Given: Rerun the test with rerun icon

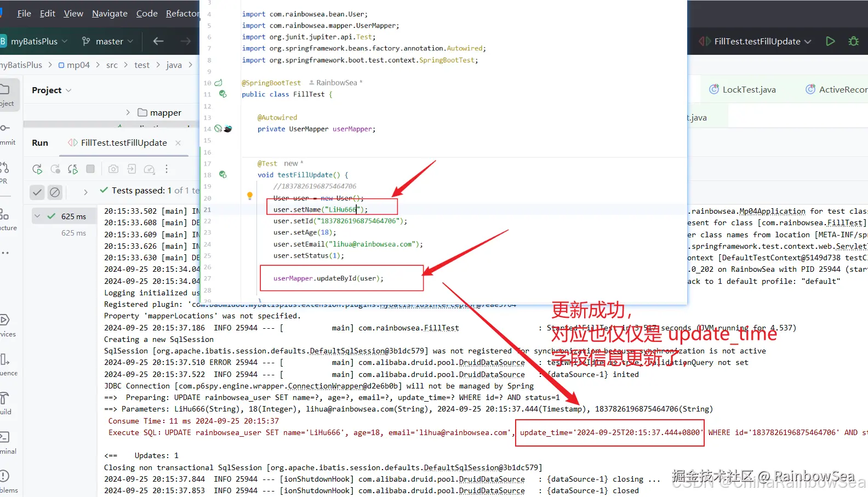Looking at the screenshot, I should [37, 169].
